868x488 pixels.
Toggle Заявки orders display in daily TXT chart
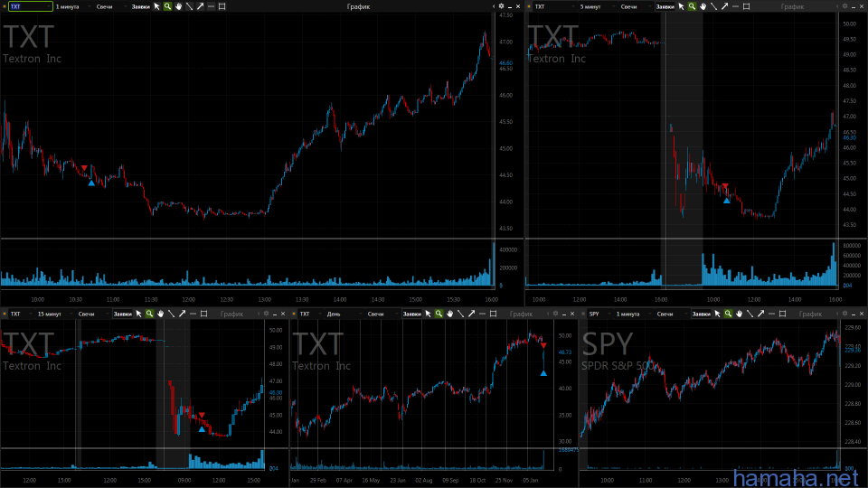(x=412, y=314)
